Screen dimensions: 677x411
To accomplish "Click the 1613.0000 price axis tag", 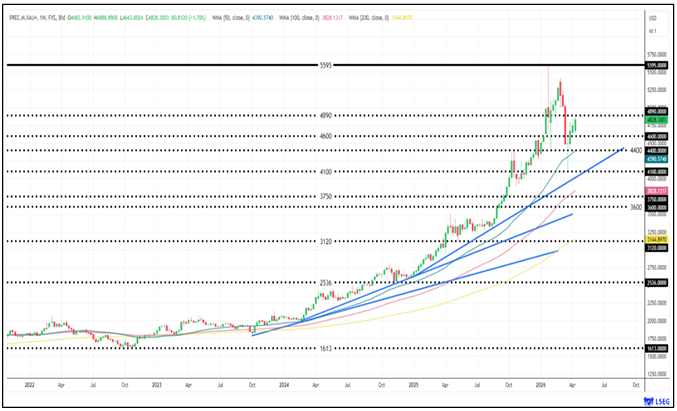I will tap(657, 349).
